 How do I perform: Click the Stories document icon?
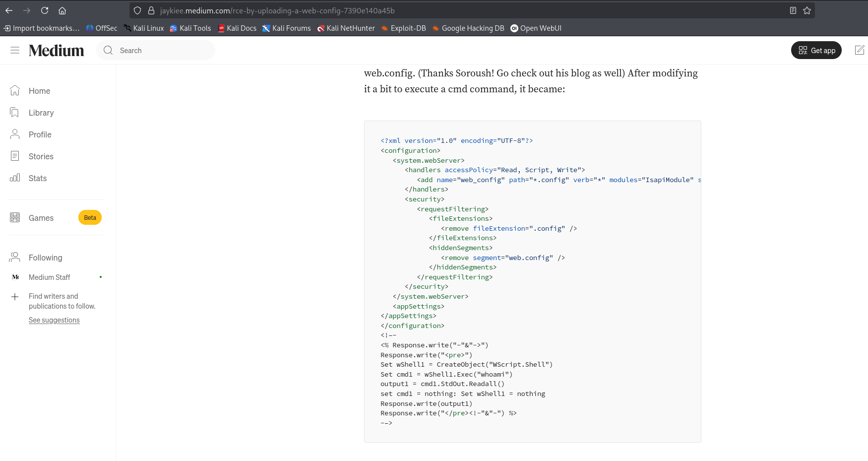pyautogui.click(x=15, y=156)
